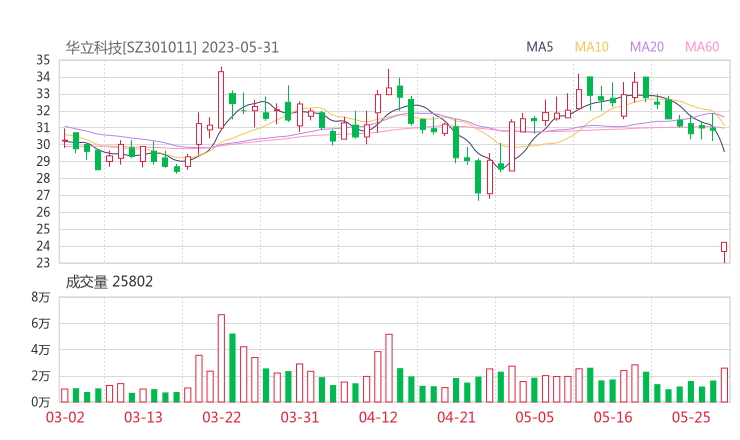Click the chart title 华立科技[SZ301011] 2023-05-31

click(172, 47)
